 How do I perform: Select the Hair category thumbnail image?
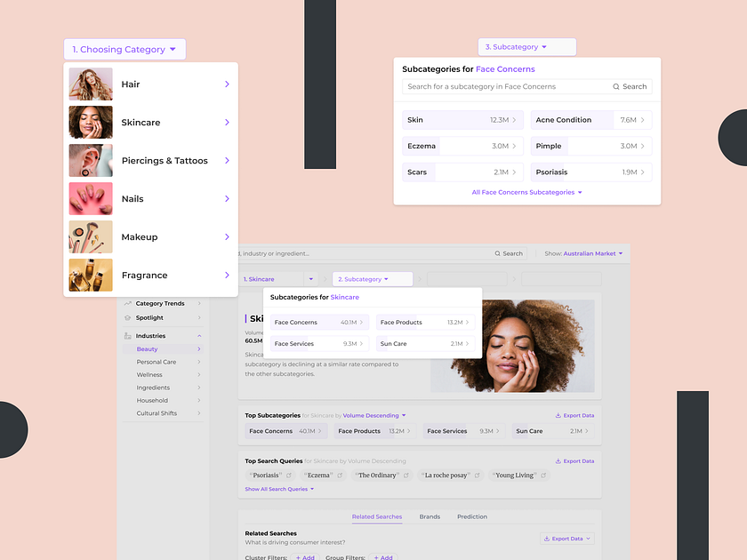click(90, 84)
